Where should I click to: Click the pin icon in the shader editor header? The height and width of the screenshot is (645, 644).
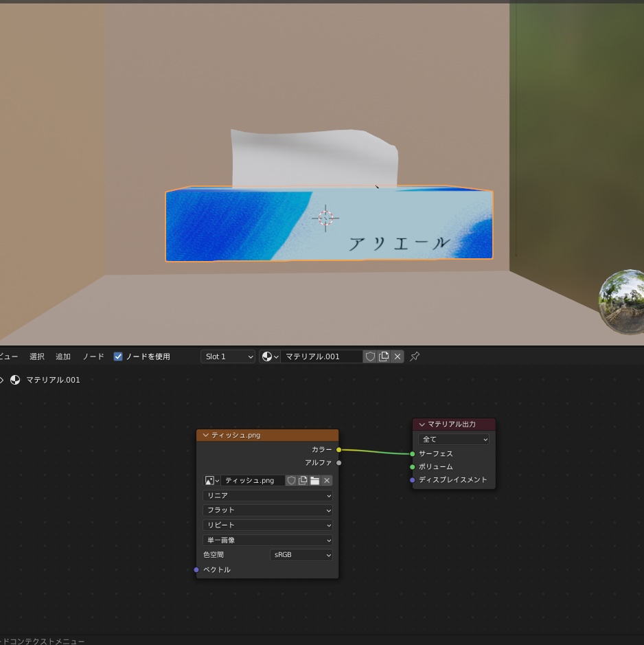coord(414,357)
